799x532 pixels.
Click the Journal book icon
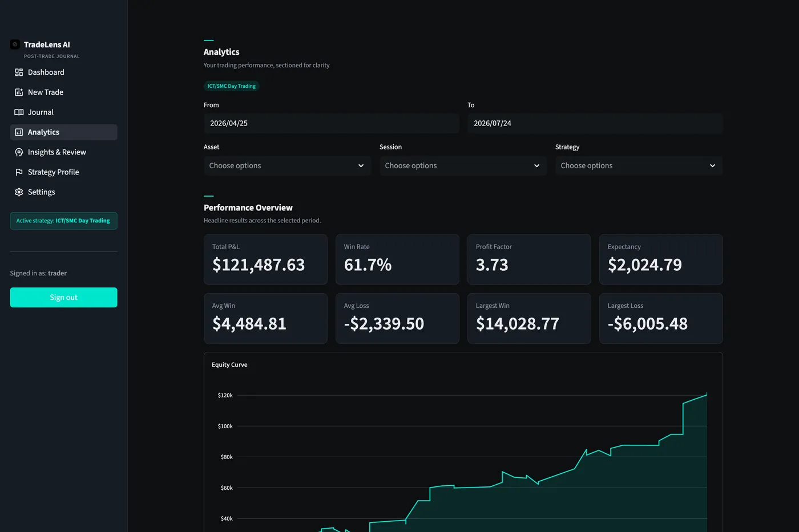[x=19, y=112]
